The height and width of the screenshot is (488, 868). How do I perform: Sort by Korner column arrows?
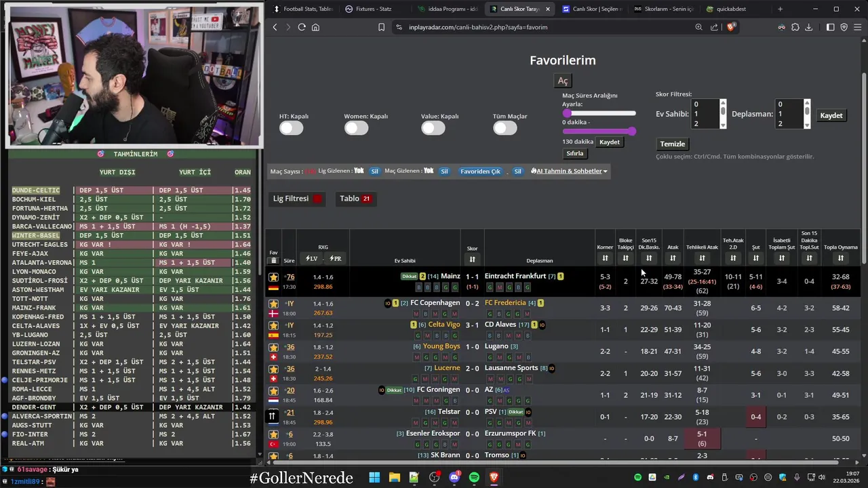pyautogui.click(x=605, y=258)
